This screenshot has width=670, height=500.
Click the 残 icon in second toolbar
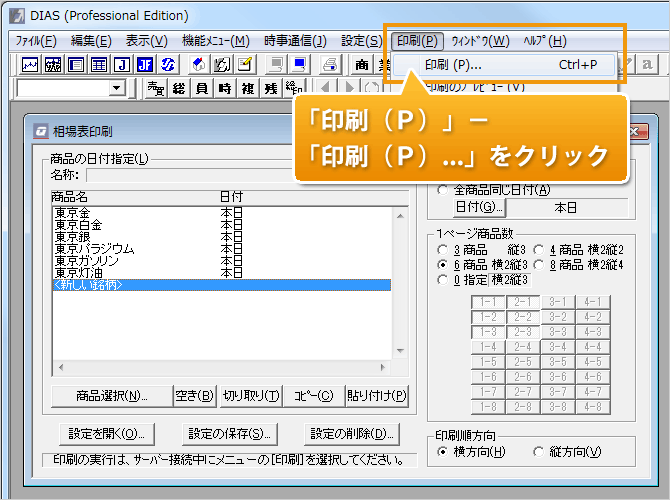(269, 89)
